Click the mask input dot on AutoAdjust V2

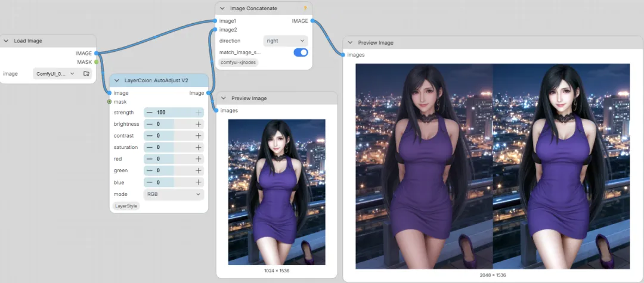coord(109,102)
